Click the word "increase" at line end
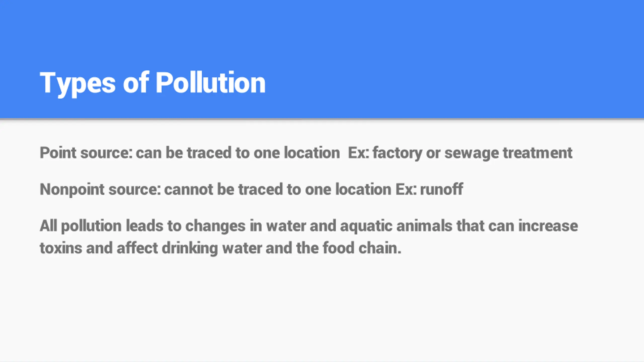This screenshot has width=644, height=362. pos(548,226)
